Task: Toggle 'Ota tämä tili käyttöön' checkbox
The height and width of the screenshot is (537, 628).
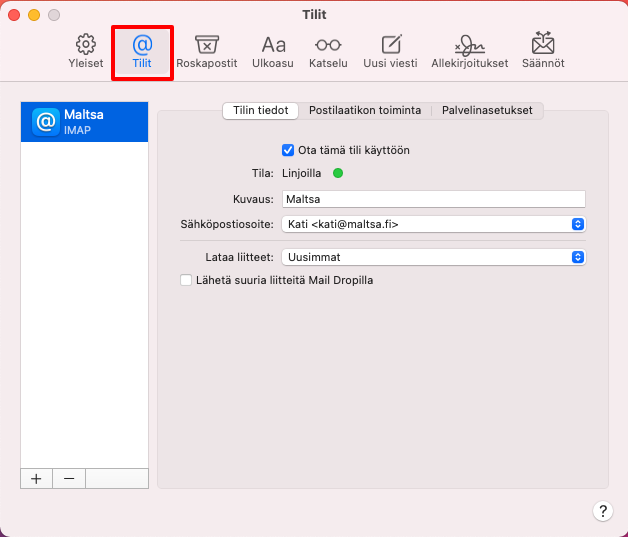Action: (289, 150)
